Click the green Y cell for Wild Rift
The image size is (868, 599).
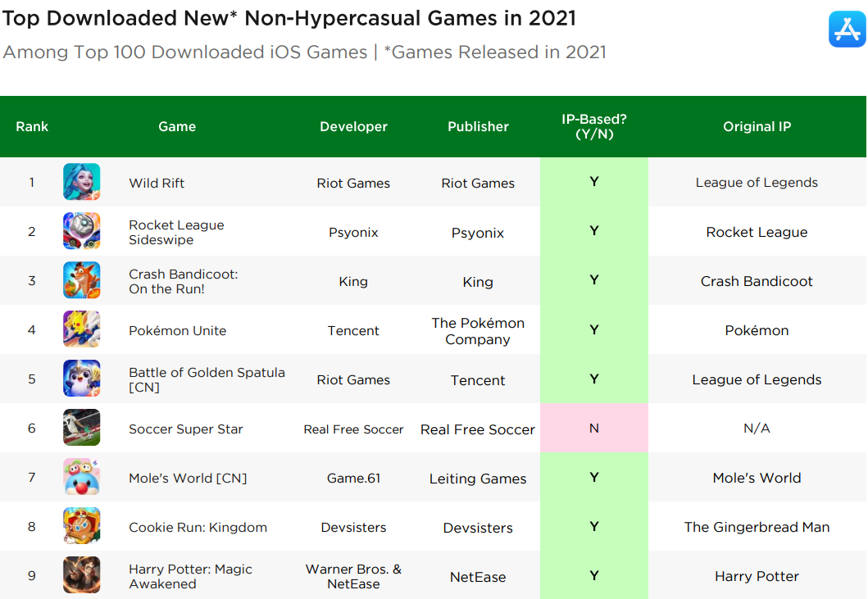point(593,182)
